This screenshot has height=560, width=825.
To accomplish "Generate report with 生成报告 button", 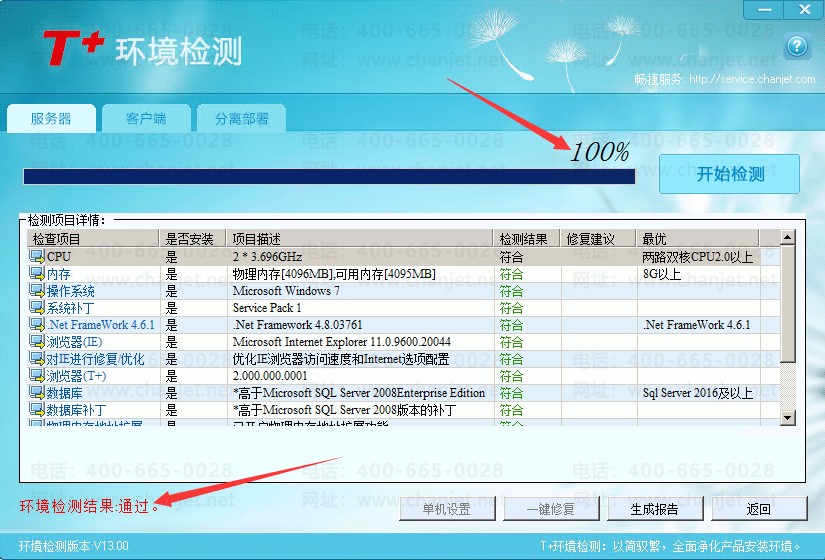I will click(x=655, y=509).
